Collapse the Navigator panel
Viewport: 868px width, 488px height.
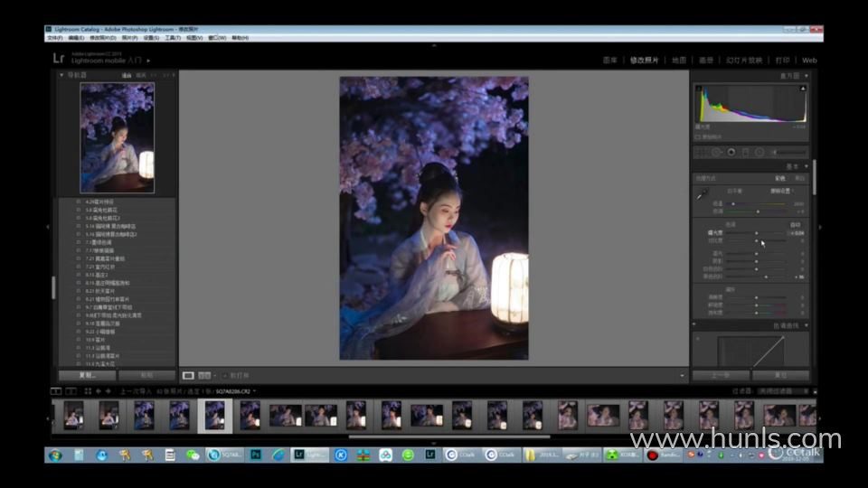[x=61, y=75]
